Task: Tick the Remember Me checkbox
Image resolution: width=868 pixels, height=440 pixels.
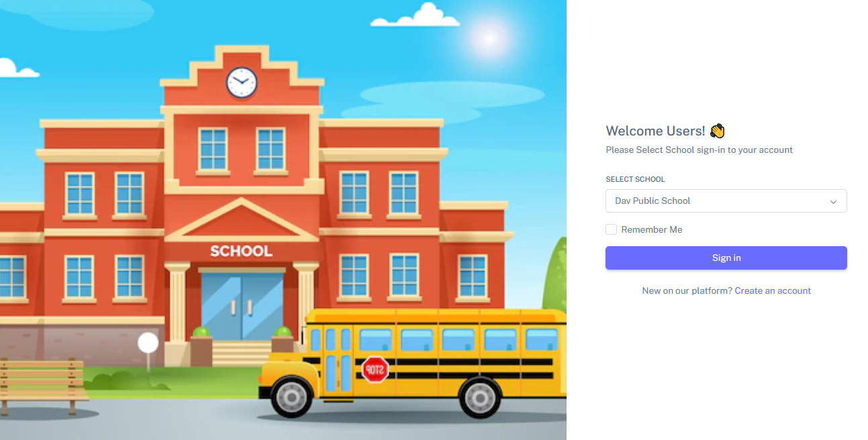Action: [611, 229]
